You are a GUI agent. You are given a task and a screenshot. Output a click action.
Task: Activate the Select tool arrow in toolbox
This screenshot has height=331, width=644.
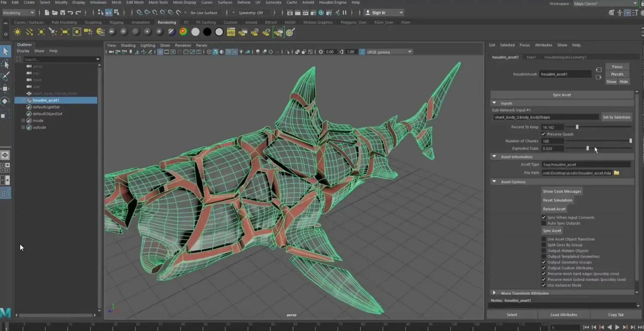[x=5, y=51]
